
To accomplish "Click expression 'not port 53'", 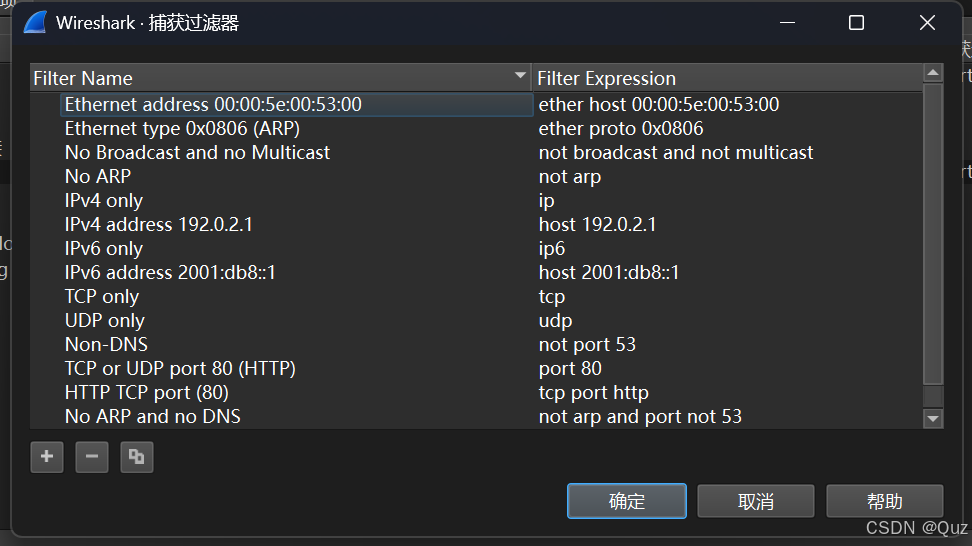I will click(x=587, y=345).
